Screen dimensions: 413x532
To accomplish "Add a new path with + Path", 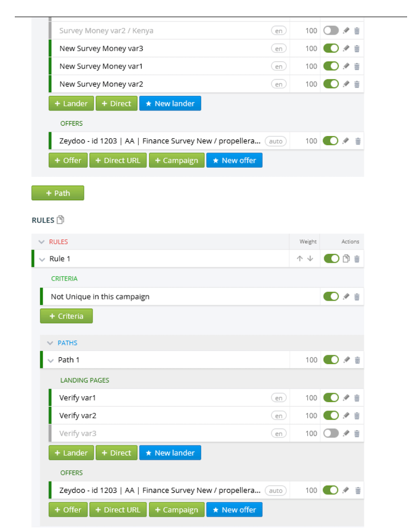I will pyautogui.click(x=58, y=193).
